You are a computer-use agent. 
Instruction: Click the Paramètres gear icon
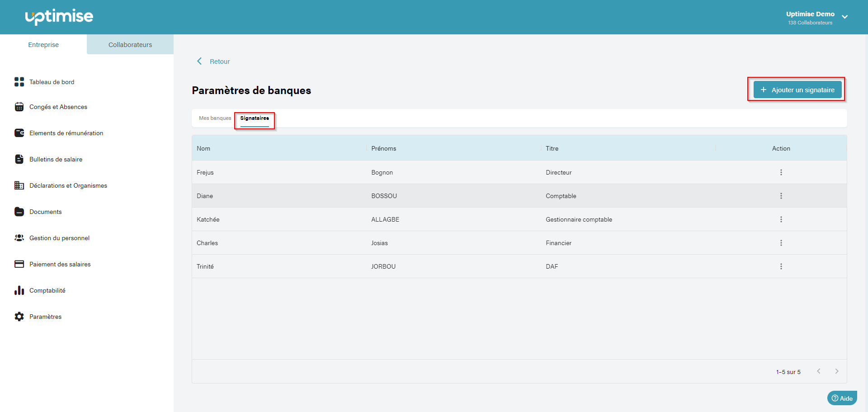point(19,317)
